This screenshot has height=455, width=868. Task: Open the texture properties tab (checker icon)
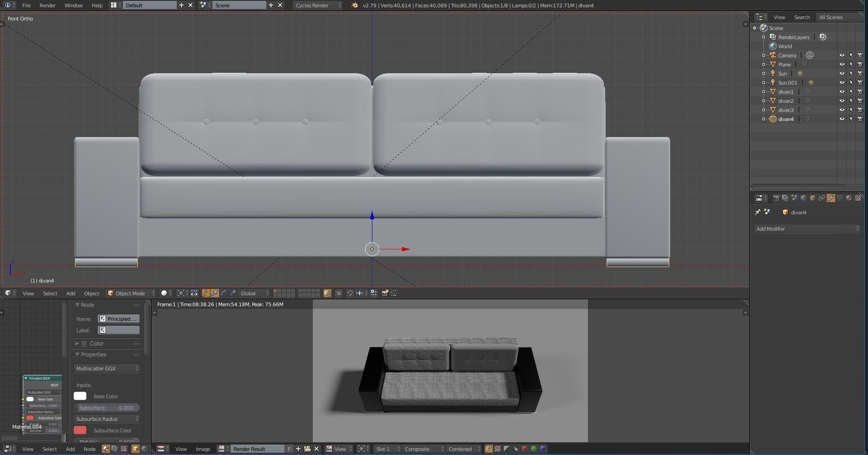(x=858, y=198)
